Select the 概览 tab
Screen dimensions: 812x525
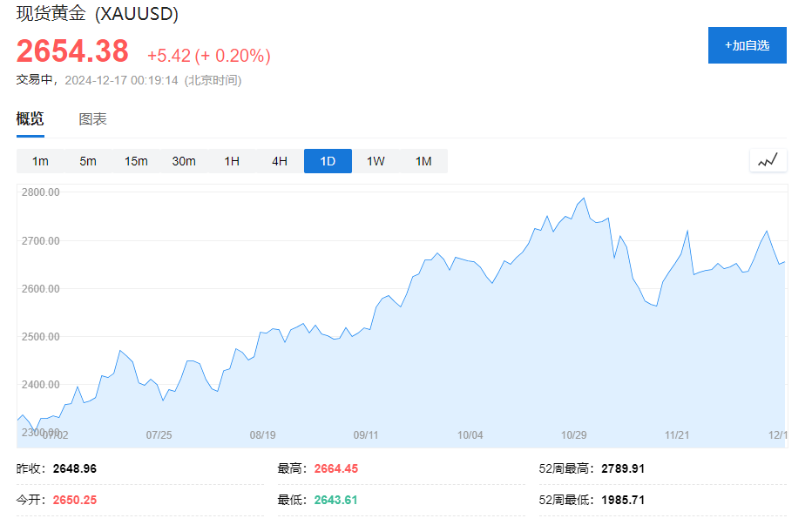coord(30,119)
